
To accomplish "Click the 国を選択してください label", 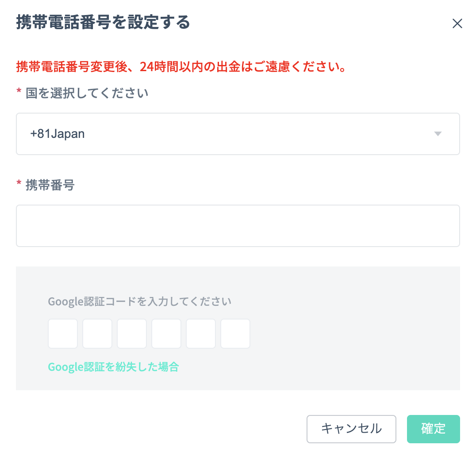I will 87,93.
